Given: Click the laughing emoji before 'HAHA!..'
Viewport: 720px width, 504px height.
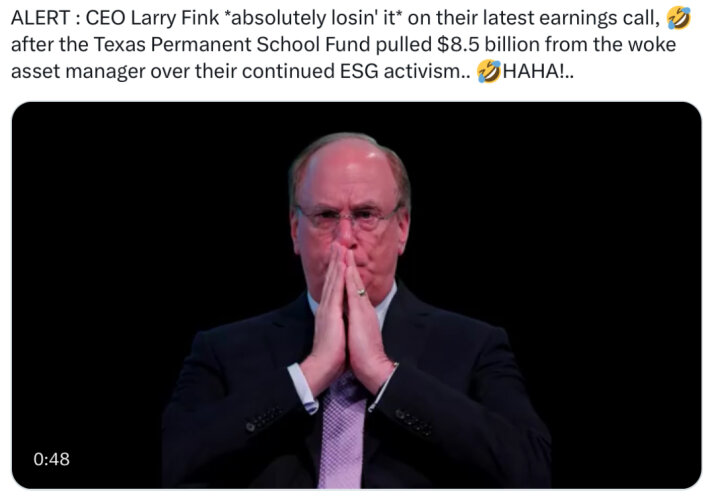Looking at the screenshot, I should [489, 71].
